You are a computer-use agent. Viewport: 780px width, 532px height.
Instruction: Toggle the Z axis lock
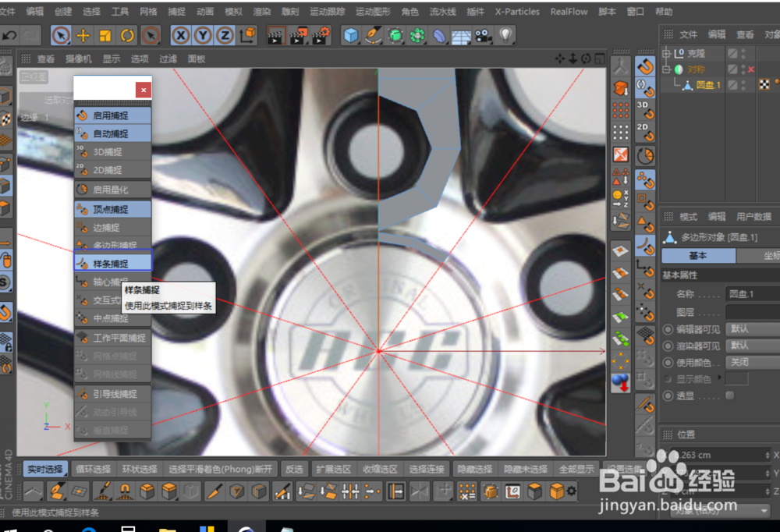pos(225,35)
